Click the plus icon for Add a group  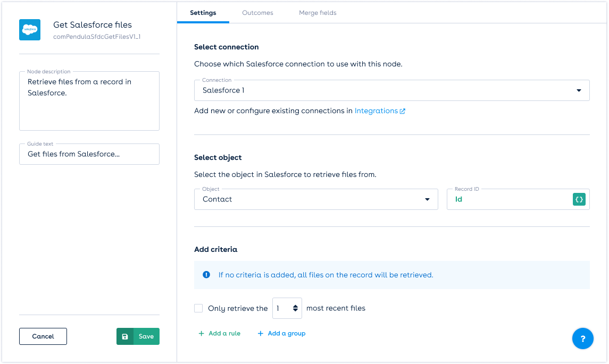tap(260, 334)
